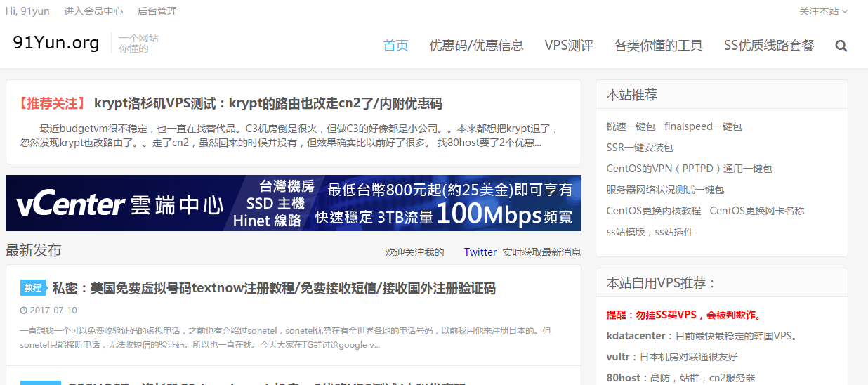Click the blue 教程 category tag
This screenshot has width=868, height=385.
pos(33,287)
